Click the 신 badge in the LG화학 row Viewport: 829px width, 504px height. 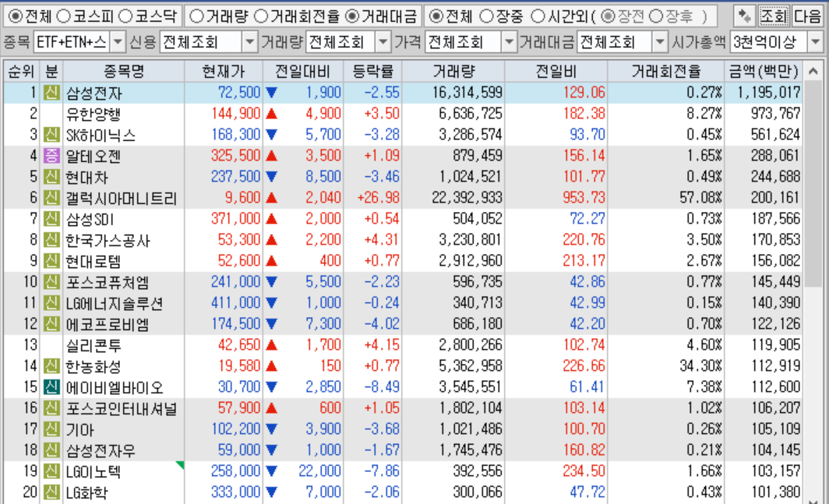51,492
